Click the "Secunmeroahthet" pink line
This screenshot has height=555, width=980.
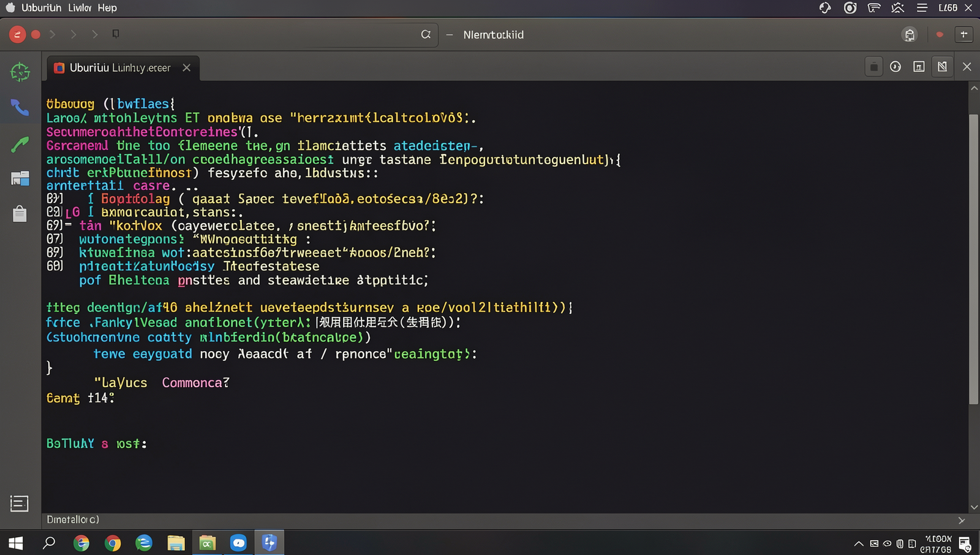click(x=153, y=132)
